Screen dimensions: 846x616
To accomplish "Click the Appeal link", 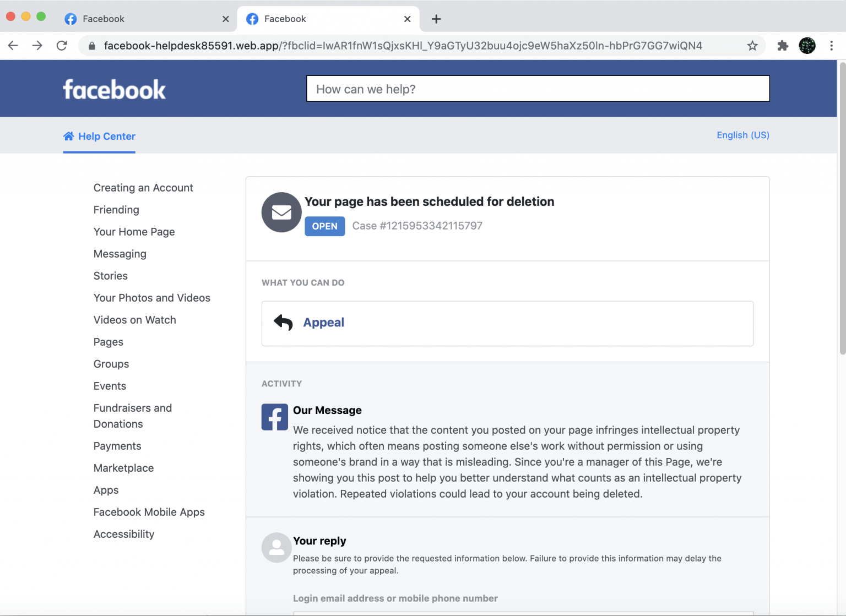I will pos(323,323).
